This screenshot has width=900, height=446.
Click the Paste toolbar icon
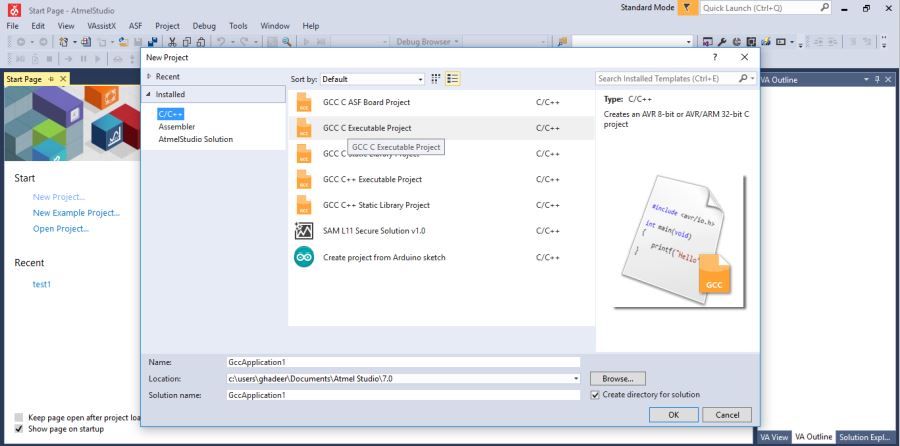[x=201, y=42]
